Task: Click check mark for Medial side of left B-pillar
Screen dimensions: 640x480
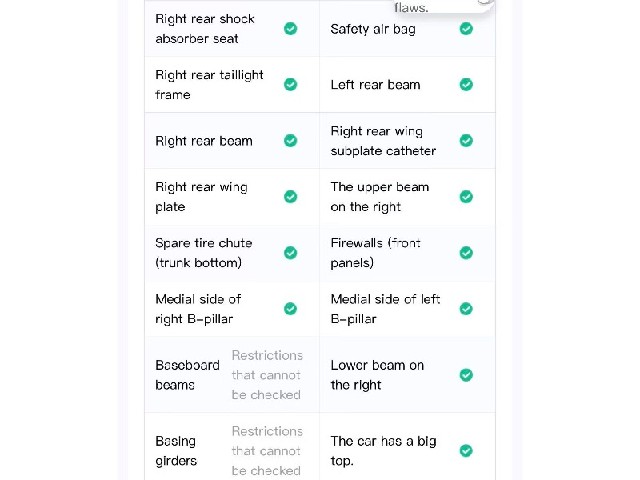Action: (x=466, y=309)
